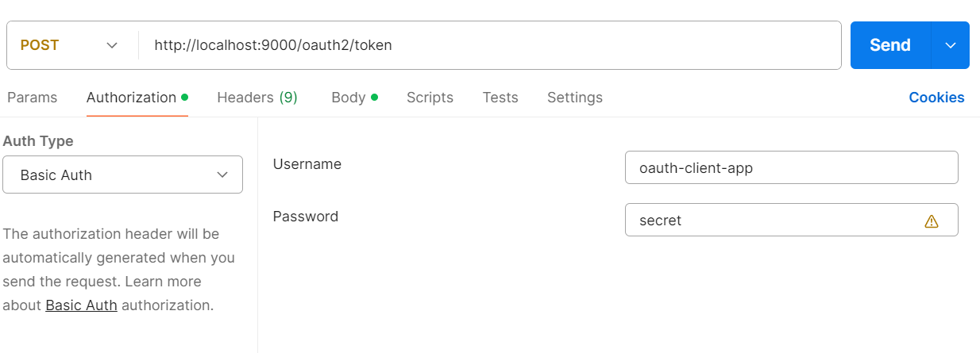
Task: Open the Send options dropdown arrow
Action: click(951, 45)
